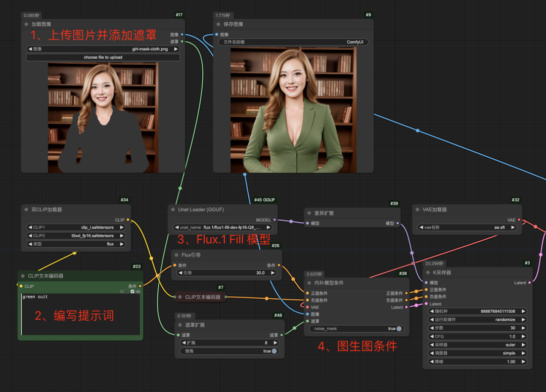Click the 负面条件 output socket on 内补模型条件
Viewport: 546px width, 392px height.
[x=406, y=300]
